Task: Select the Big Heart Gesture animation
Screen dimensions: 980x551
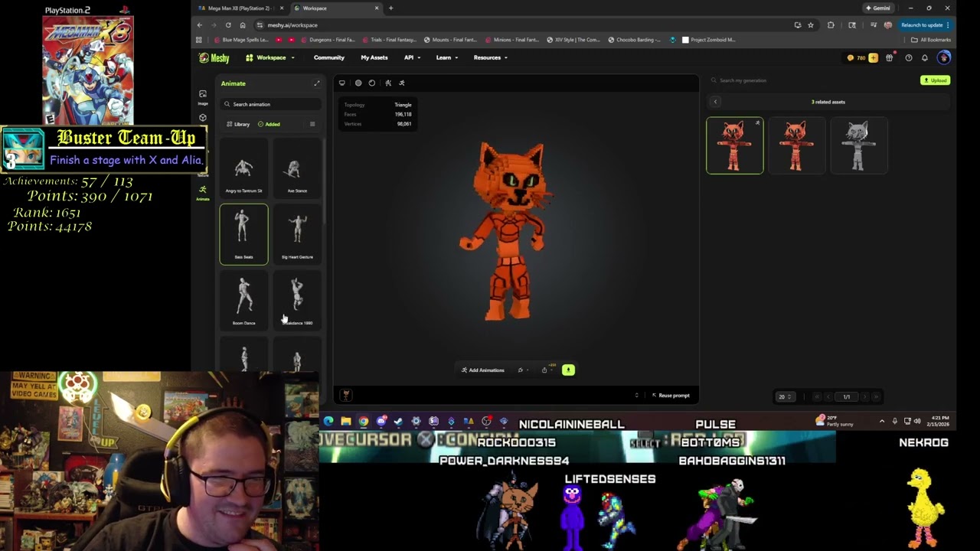Action: tap(297, 234)
